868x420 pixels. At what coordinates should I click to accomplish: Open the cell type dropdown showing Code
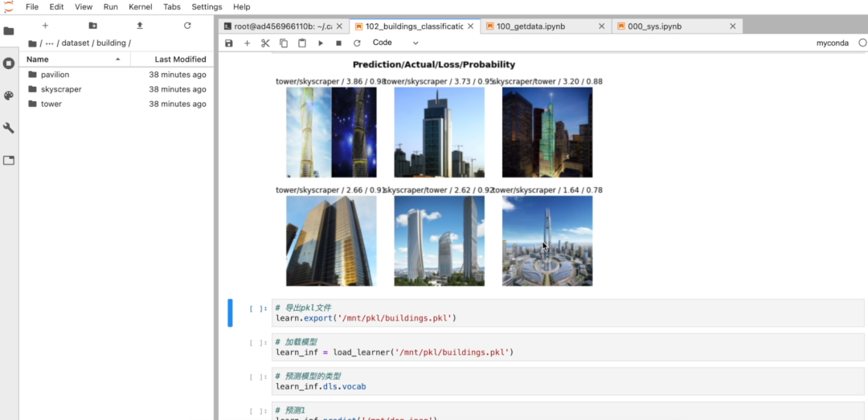point(395,43)
